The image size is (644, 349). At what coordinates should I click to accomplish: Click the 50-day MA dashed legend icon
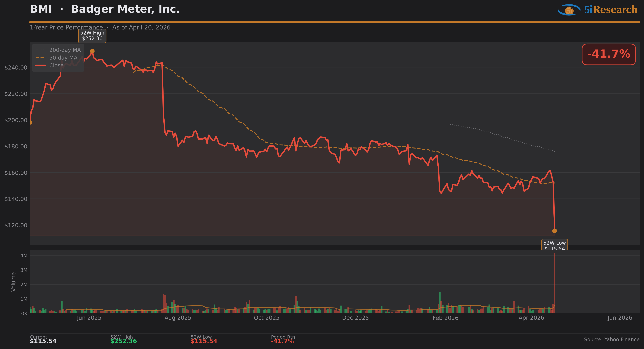40,58
